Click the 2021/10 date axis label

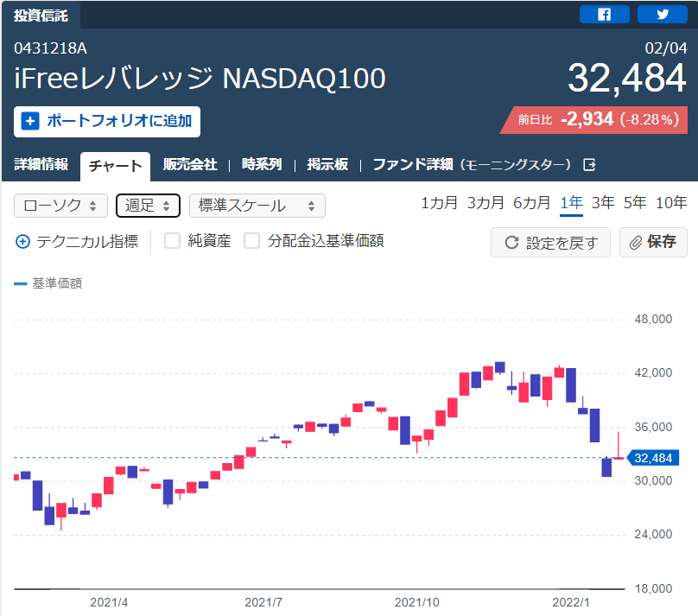tap(416, 603)
